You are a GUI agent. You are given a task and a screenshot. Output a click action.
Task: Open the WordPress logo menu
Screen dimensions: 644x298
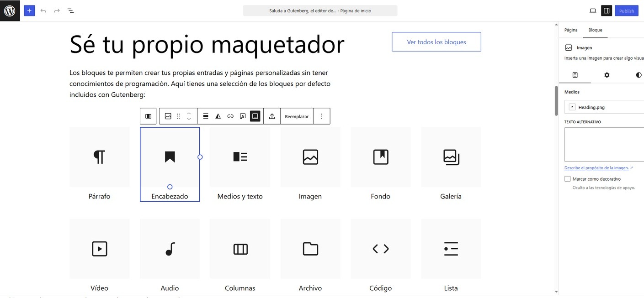click(10, 10)
